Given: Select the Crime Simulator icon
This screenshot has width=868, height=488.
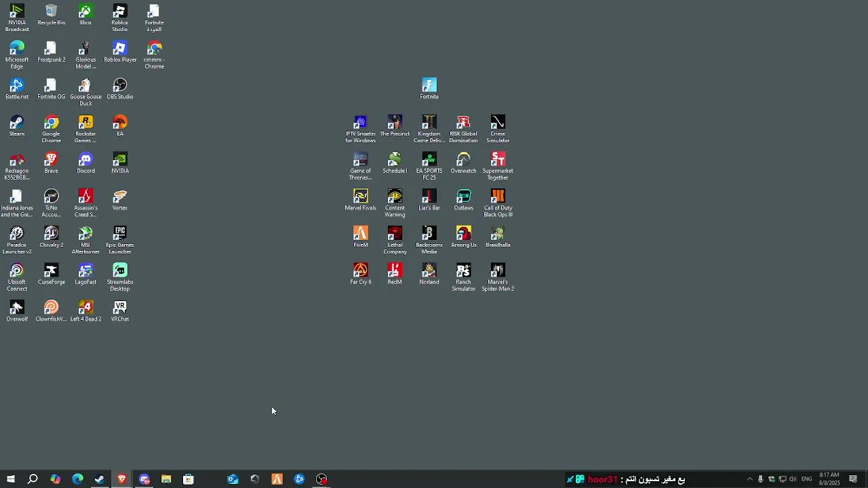Looking at the screenshot, I should point(498,129).
